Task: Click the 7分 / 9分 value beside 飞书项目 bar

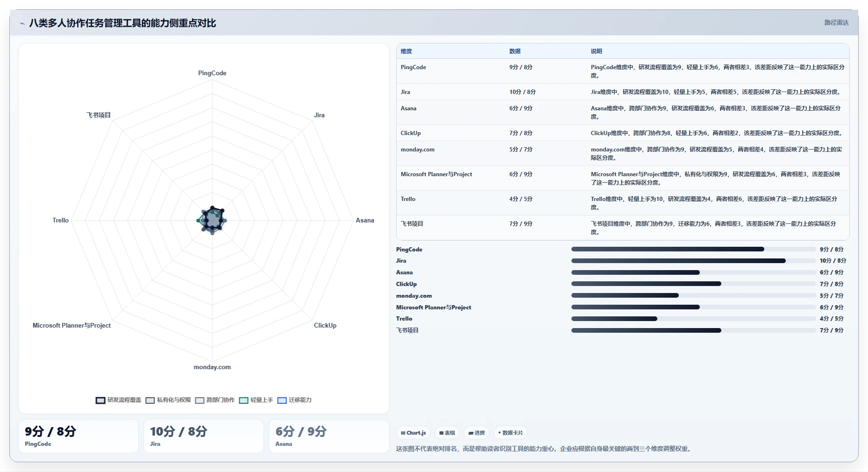Action: point(832,330)
